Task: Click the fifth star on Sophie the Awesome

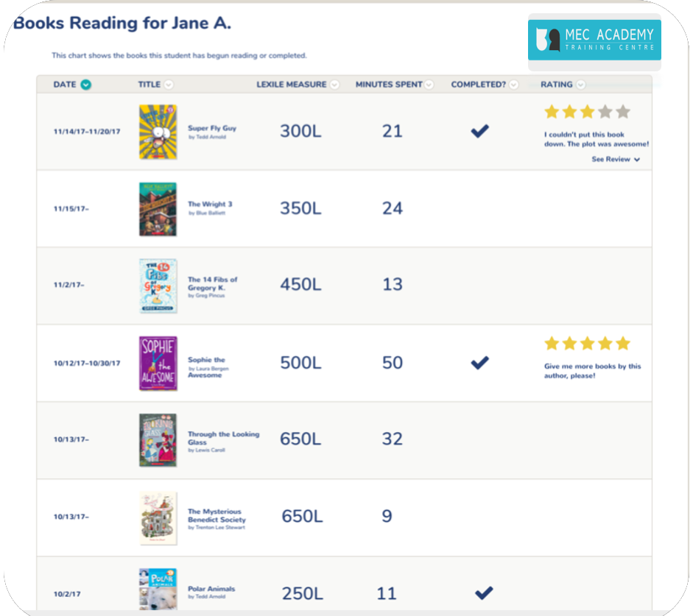Action: (x=623, y=343)
